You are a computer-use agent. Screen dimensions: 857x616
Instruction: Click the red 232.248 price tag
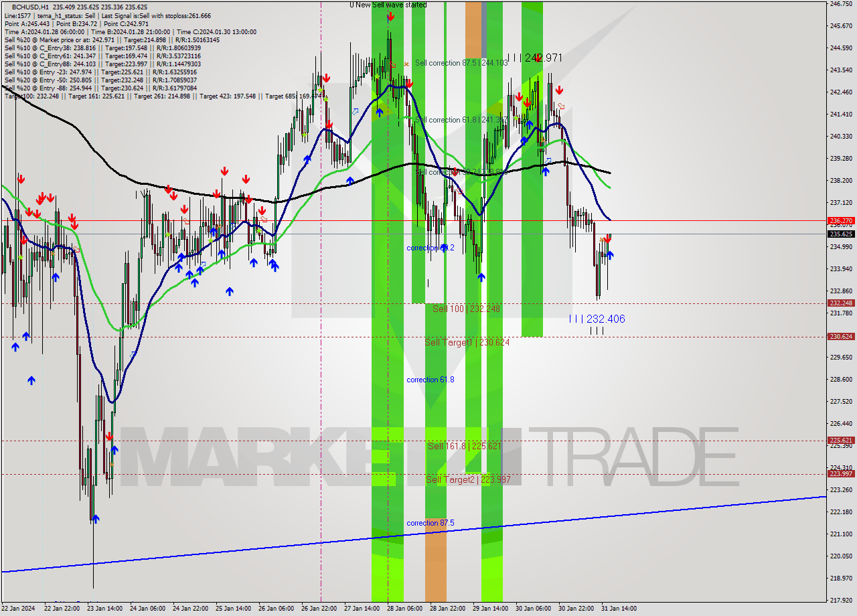841,303
